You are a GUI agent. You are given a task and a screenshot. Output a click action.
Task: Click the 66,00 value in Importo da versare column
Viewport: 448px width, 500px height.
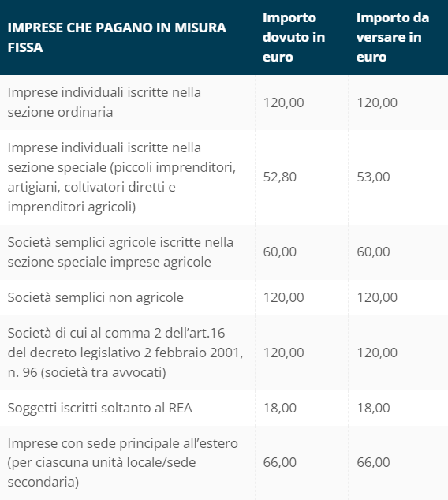373,462
